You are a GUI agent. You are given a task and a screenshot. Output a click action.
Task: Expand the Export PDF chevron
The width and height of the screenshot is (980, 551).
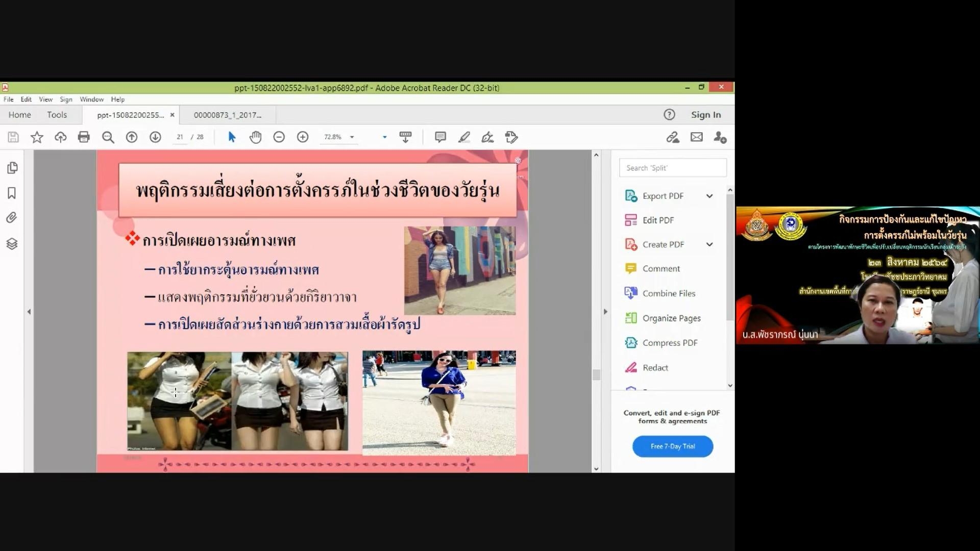709,196
